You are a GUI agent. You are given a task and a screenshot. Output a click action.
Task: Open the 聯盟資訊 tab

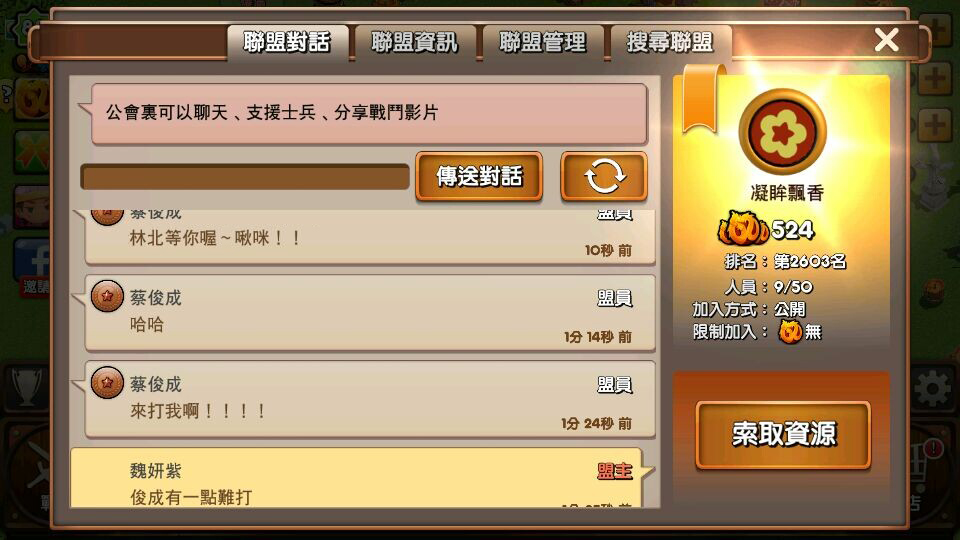414,42
